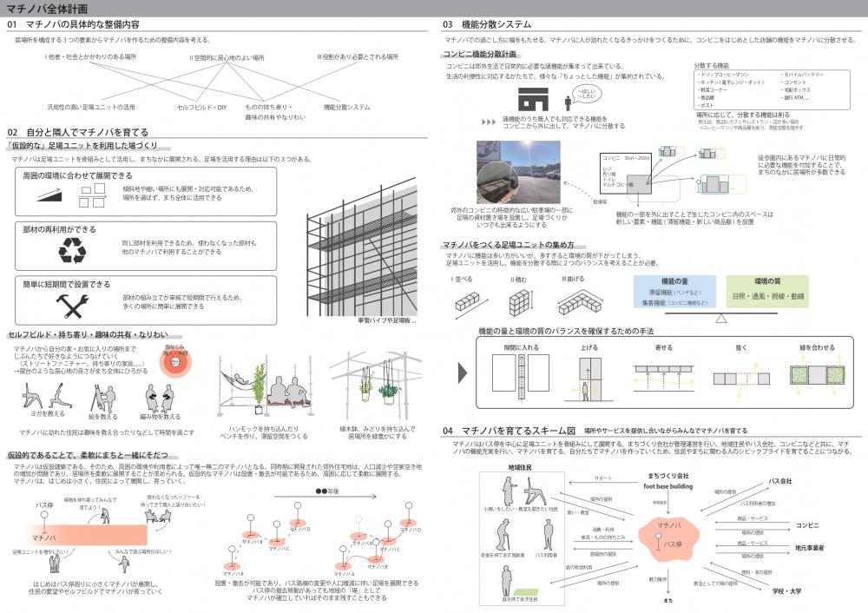Click the セルフビルド・DIY label
Screen dimensions: 868x613
click(x=202, y=108)
